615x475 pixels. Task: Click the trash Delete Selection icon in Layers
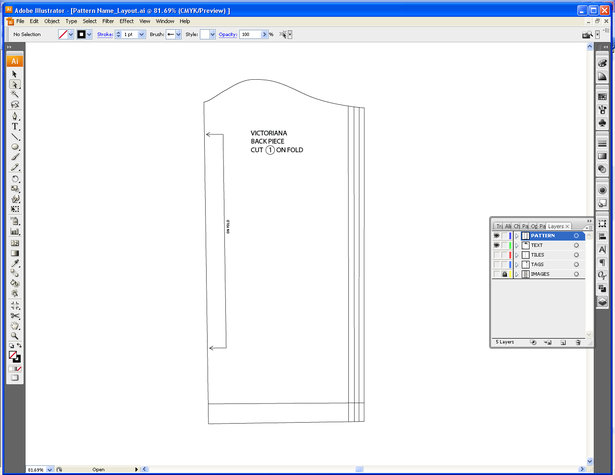click(578, 342)
